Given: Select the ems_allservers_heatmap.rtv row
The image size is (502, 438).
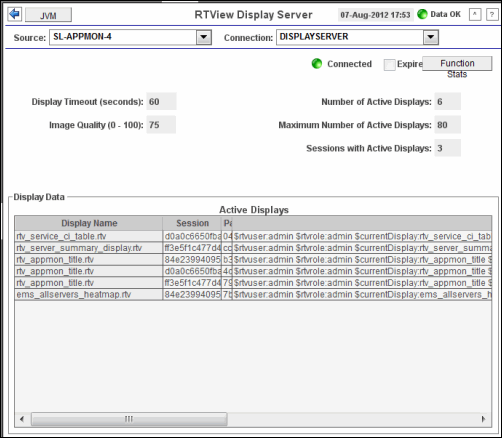Looking at the screenshot, I should pos(253,295).
